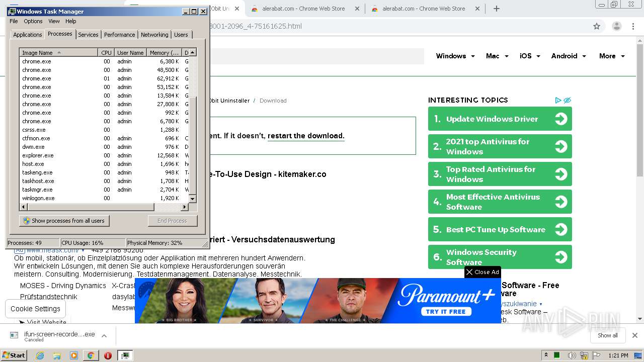Open Cookie Settings
644x362 pixels.
click(x=35, y=309)
